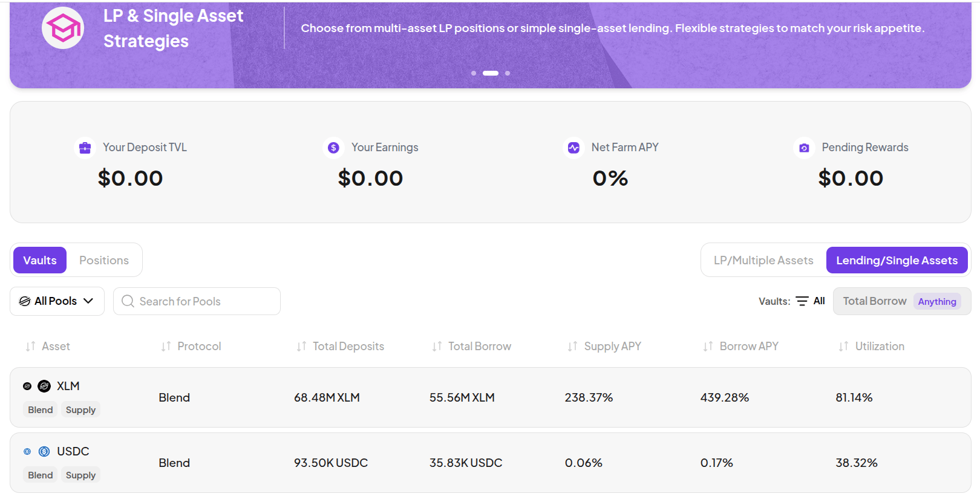Image resolution: width=980 pixels, height=502 pixels.
Task: Click the USDC token icon
Action: pos(44,451)
